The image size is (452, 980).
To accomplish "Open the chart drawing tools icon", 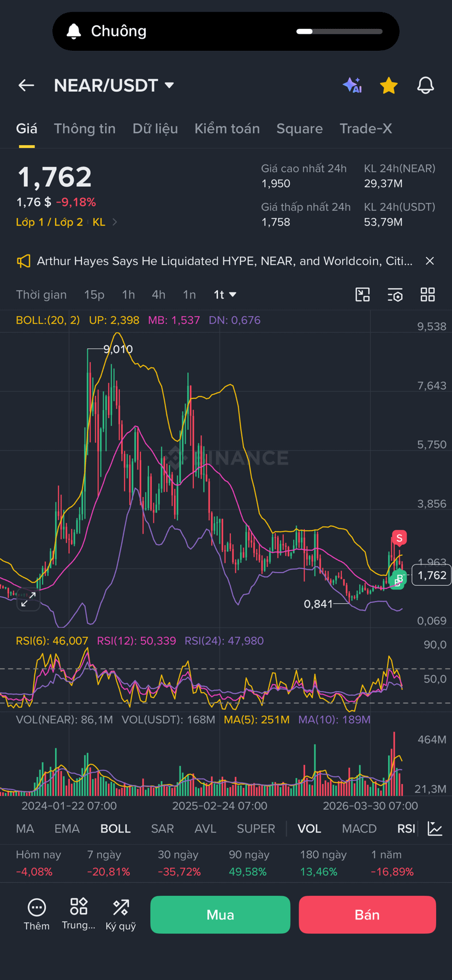I will coord(362,295).
